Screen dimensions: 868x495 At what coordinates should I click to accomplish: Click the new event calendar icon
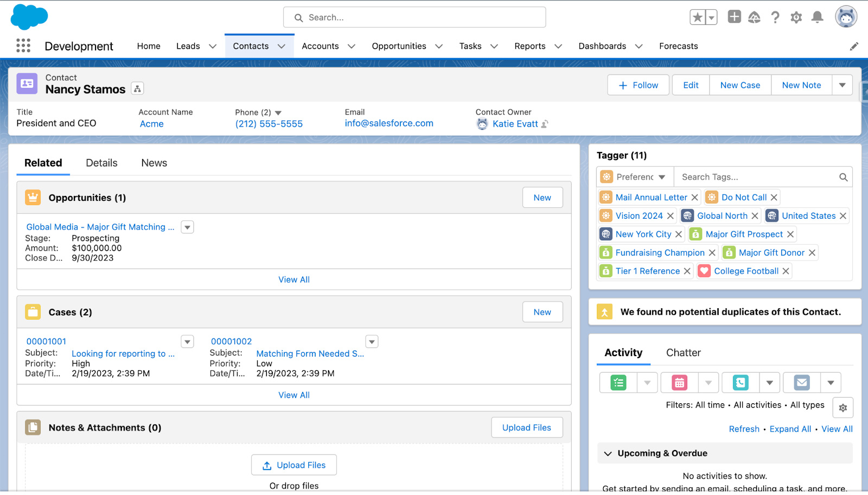pos(679,383)
